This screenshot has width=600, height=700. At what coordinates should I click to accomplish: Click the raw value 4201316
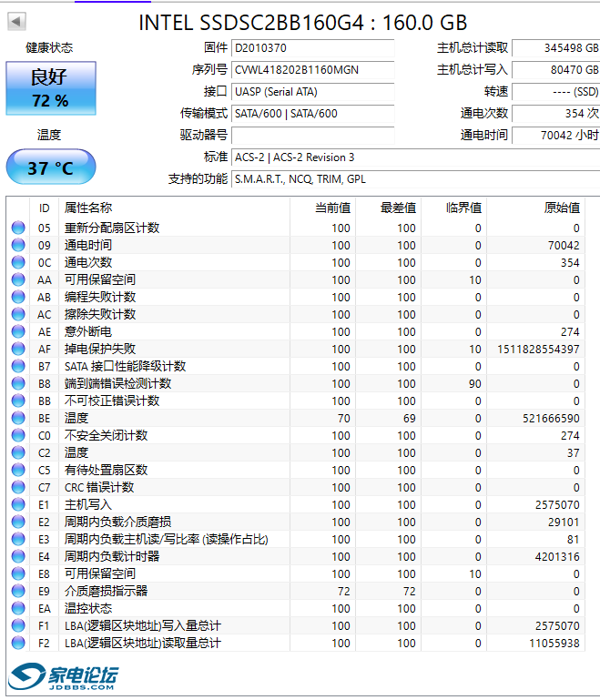point(557,557)
